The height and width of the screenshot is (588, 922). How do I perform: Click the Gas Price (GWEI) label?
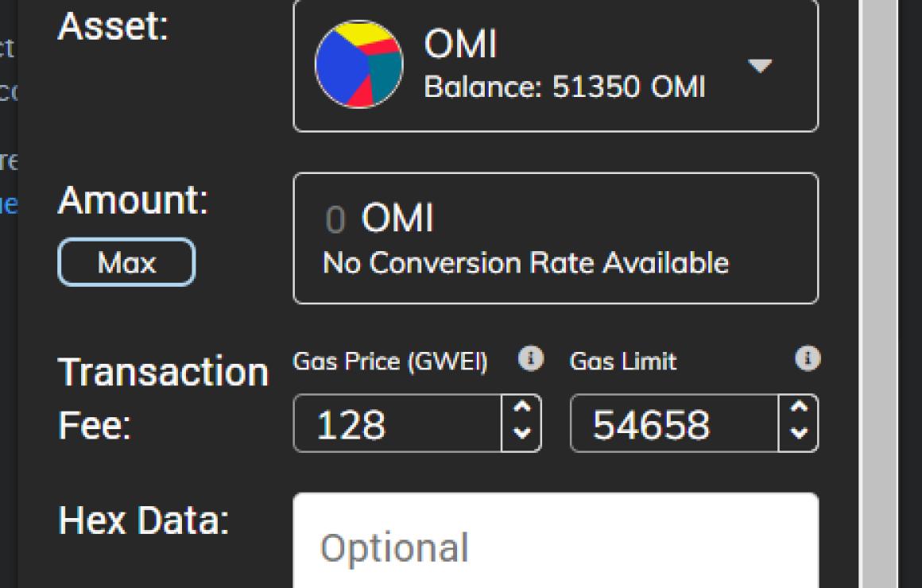[x=390, y=362]
